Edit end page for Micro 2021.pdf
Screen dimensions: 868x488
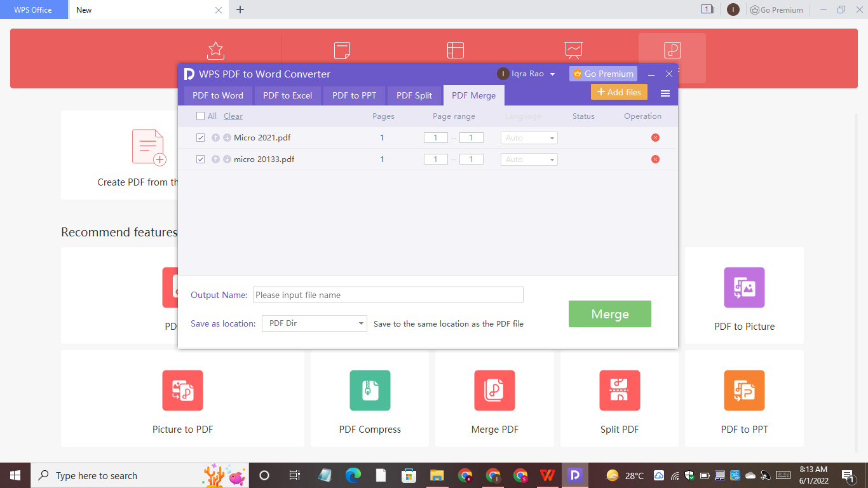coord(471,138)
